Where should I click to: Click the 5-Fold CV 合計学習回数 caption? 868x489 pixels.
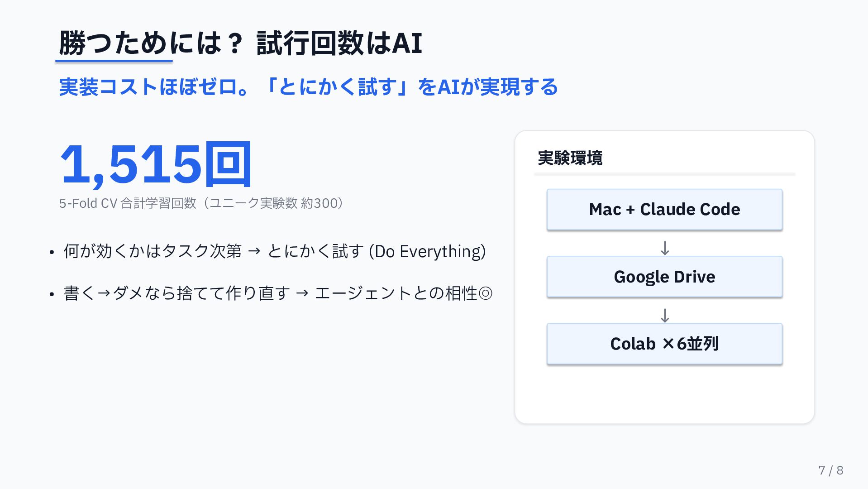(201, 203)
